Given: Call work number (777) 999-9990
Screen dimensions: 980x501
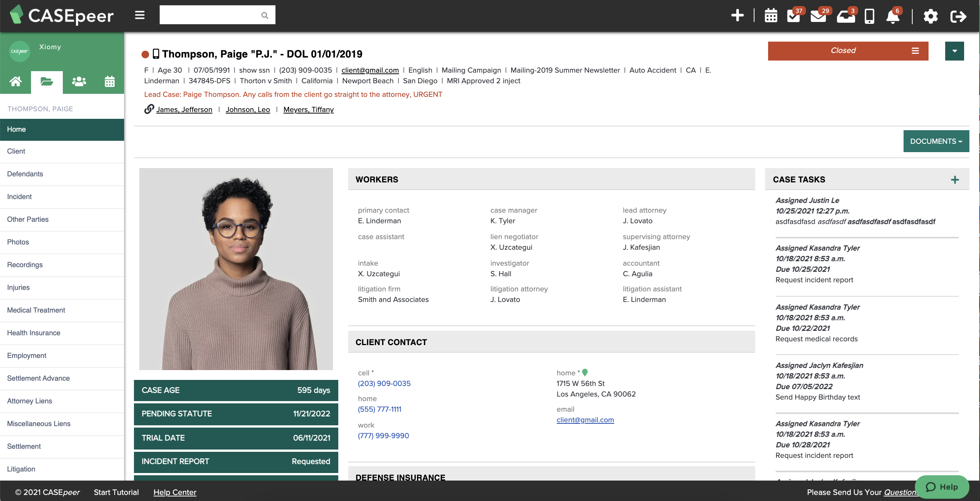Looking at the screenshot, I should (383, 436).
